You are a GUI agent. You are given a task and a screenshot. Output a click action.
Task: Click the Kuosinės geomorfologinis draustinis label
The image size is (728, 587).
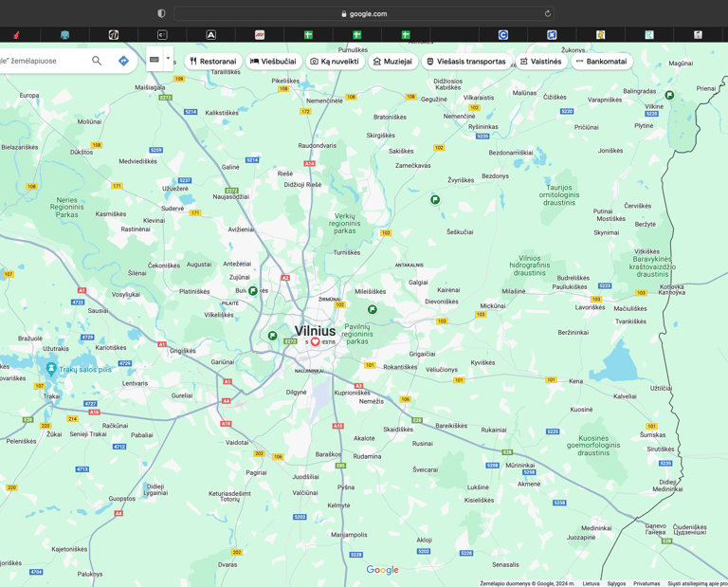pyautogui.click(x=593, y=446)
